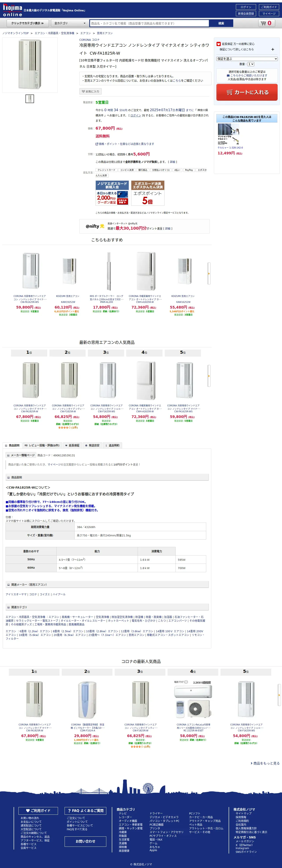This screenshot has width=282, height=868.
Task: Click the ご利用ガイド footer heart heading
Action: [38, 810]
